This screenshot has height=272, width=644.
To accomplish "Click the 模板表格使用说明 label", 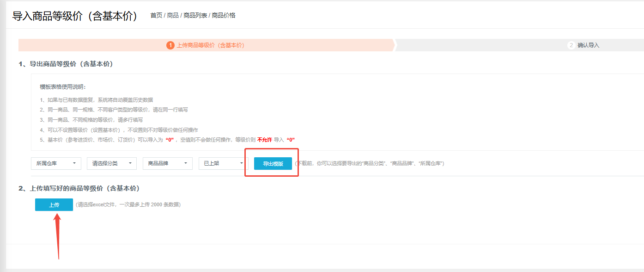I will [63, 87].
